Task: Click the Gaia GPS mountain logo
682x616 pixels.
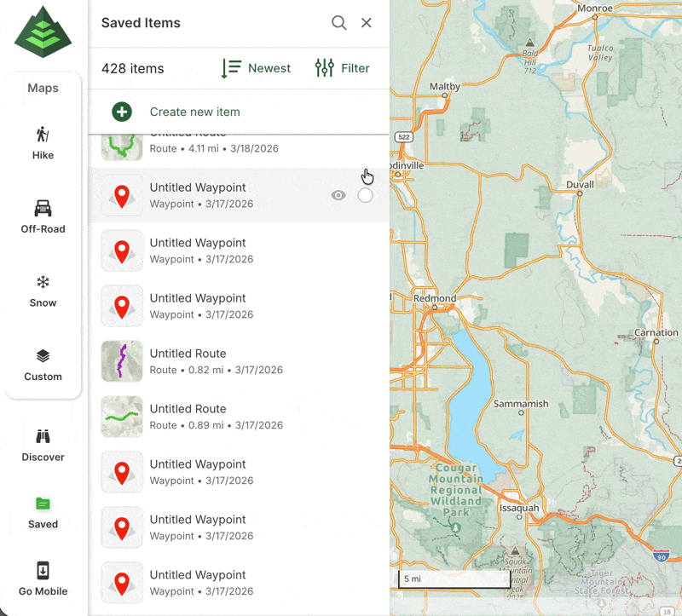Action: click(x=43, y=32)
